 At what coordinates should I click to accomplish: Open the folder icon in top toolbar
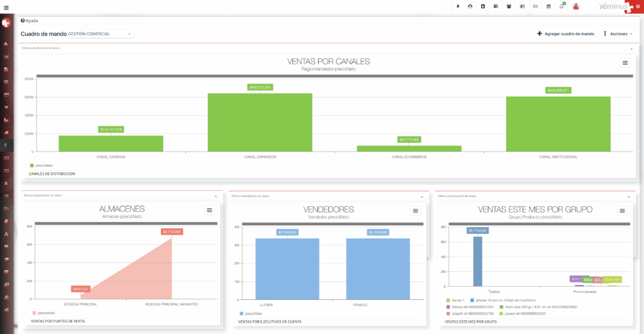coord(535,6)
